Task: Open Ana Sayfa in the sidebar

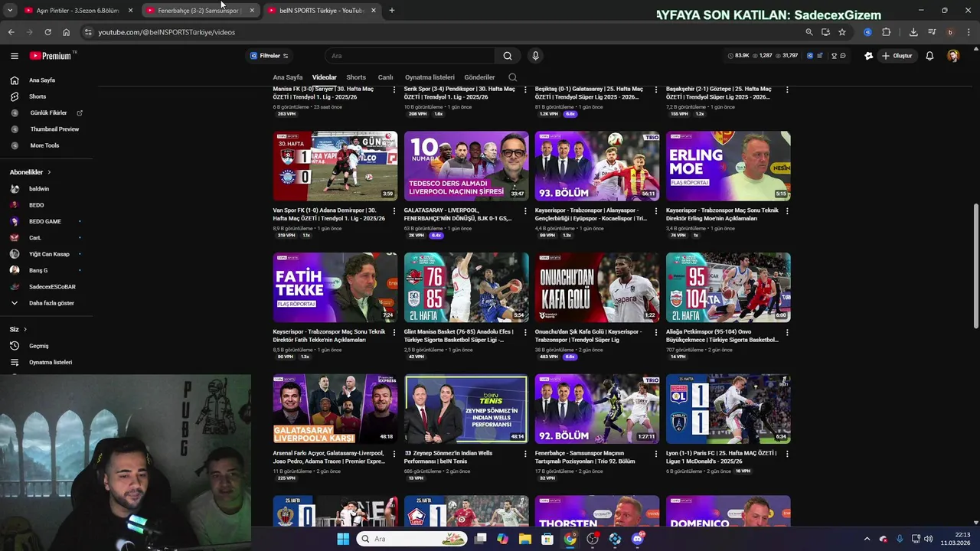Action: (42, 80)
